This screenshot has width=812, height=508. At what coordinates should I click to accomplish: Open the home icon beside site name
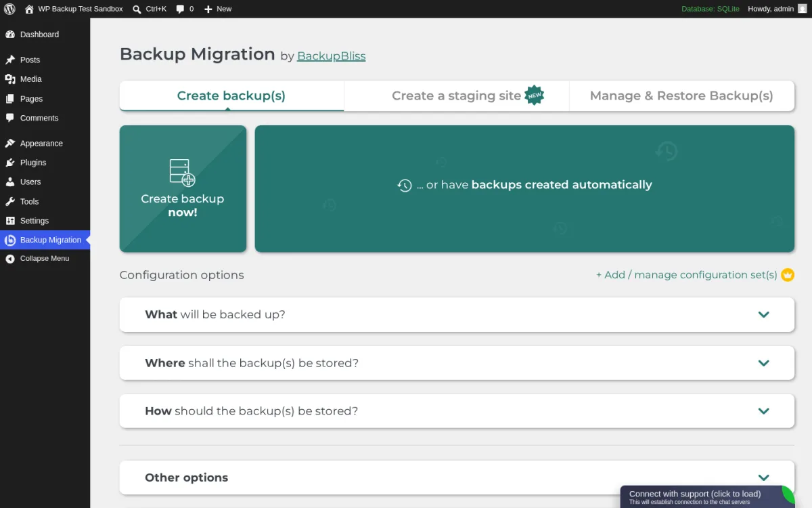point(29,9)
